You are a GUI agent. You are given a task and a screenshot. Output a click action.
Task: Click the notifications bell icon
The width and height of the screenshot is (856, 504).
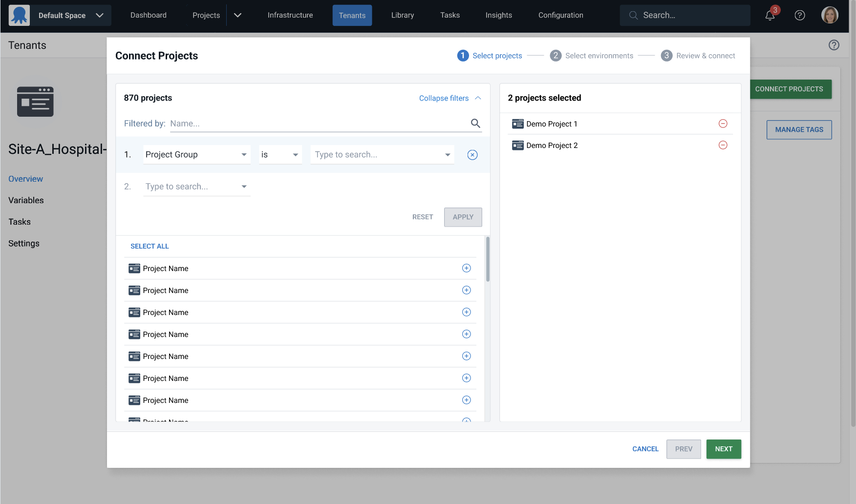point(770,16)
